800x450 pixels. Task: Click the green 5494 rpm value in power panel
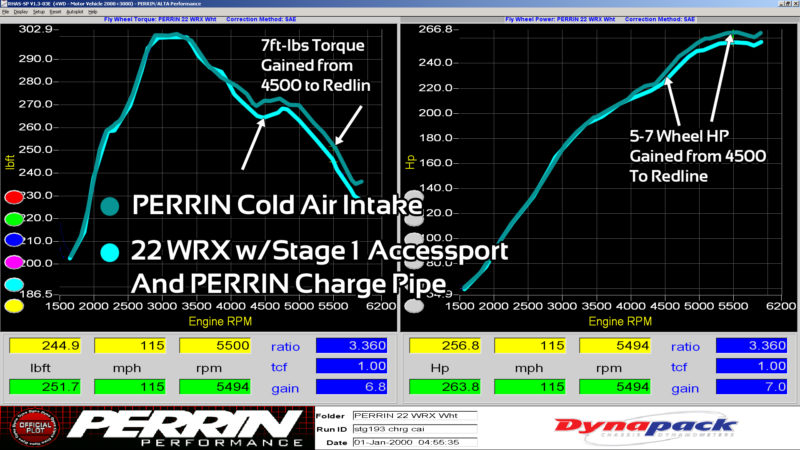click(615, 387)
